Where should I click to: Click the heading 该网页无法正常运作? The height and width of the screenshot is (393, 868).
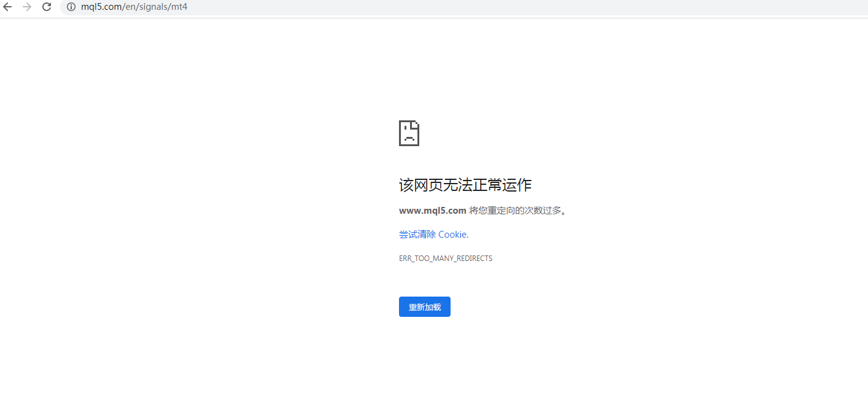(465, 185)
